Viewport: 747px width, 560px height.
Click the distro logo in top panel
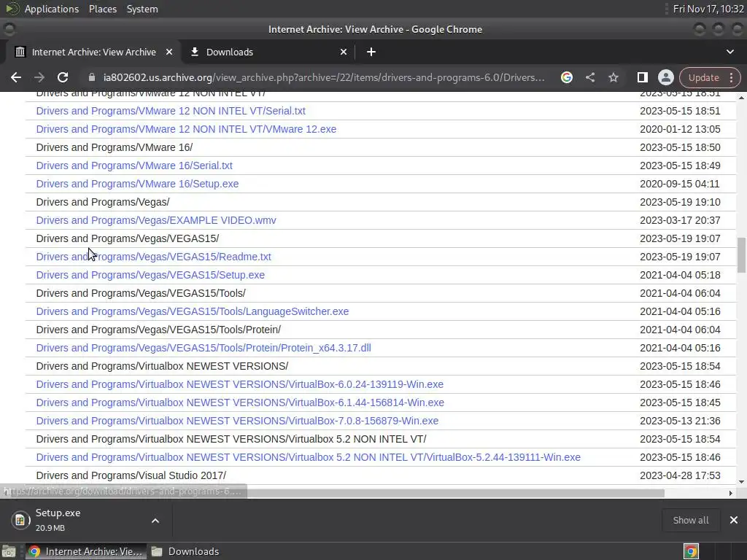coord(12,9)
